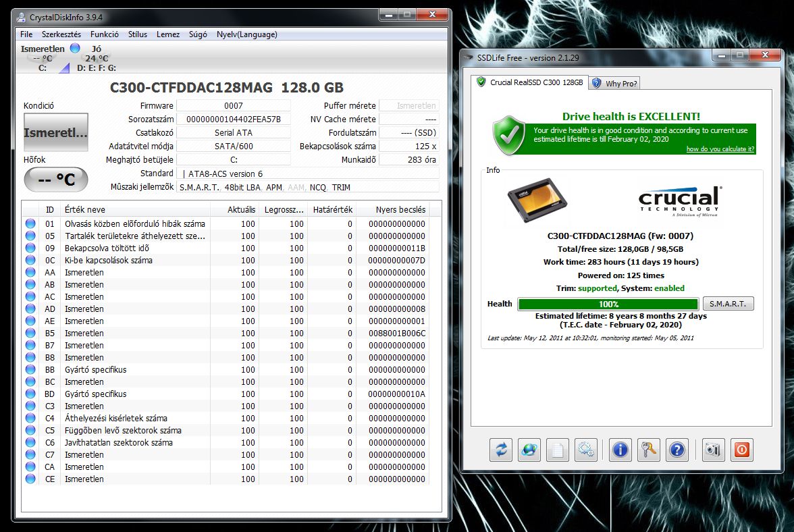This screenshot has width=794, height=532.
Task: Select row 'Függőben levő szektorok száma'
Action: click(226, 430)
